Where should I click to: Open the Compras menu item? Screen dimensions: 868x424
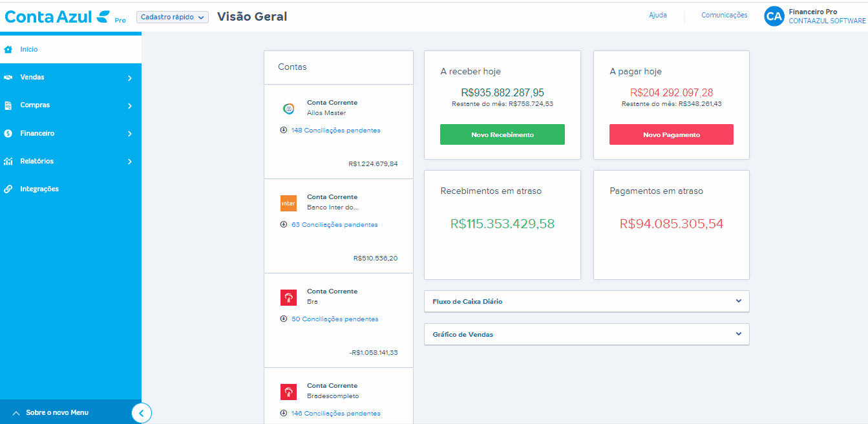tap(70, 105)
